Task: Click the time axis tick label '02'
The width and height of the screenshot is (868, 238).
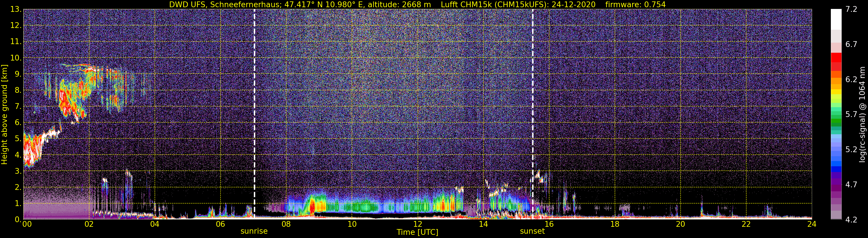Action: (89, 224)
